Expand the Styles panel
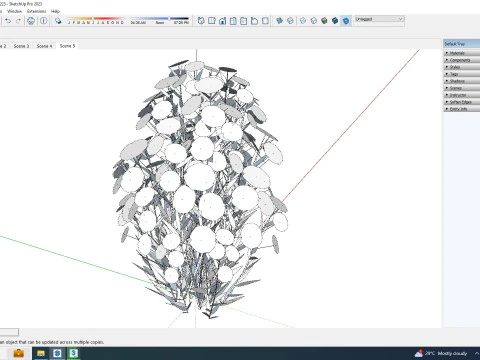The image size is (480, 360). tap(462, 67)
